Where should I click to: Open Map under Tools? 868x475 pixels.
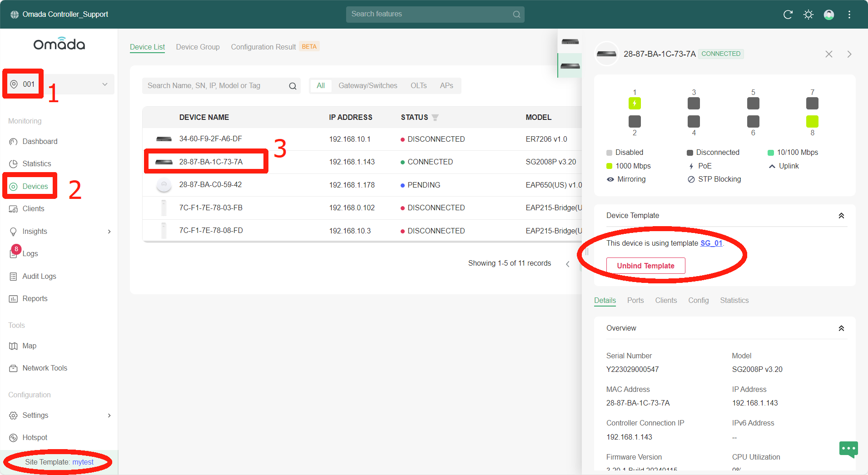[x=29, y=346]
